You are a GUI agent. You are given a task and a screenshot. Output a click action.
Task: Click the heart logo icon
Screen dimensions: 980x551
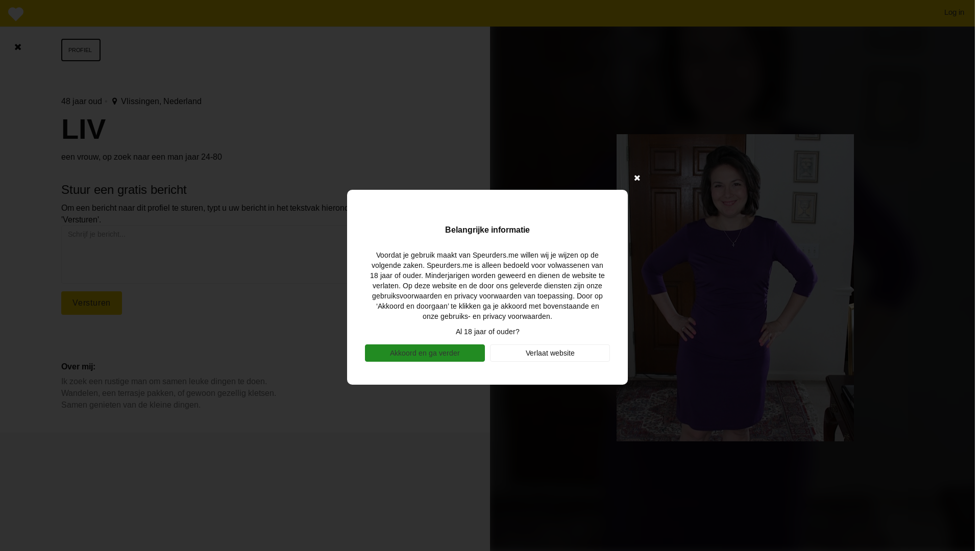pyautogui.click(x=16, y=14)
